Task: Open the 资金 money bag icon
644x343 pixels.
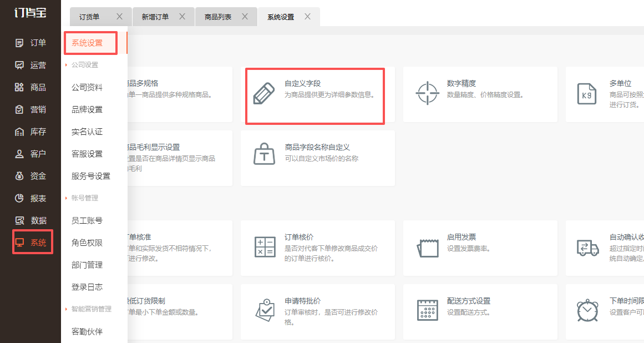Action: point(19,176)
